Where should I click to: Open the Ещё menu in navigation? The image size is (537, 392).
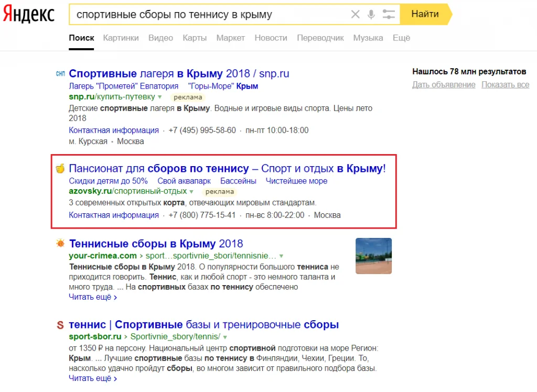[x=401, y=38]
